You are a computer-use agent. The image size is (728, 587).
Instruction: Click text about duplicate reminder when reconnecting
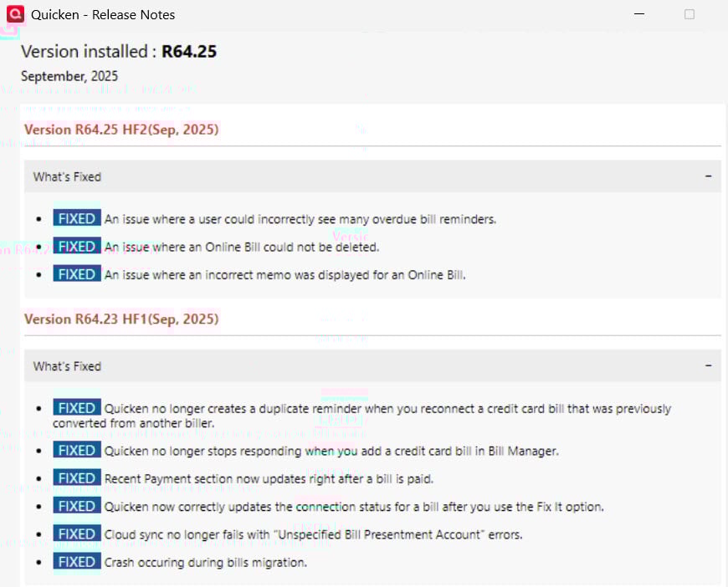362,416
